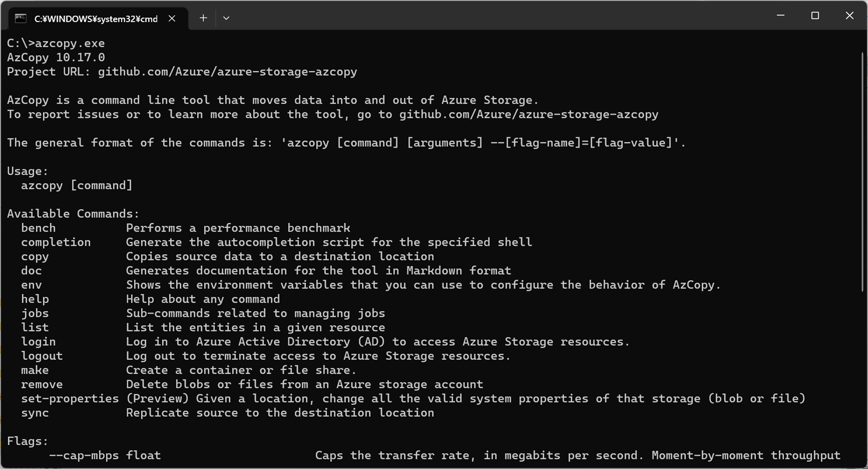Select the 'sync' command entry
This screenshot has height=469, width=868.
(35, 413)
